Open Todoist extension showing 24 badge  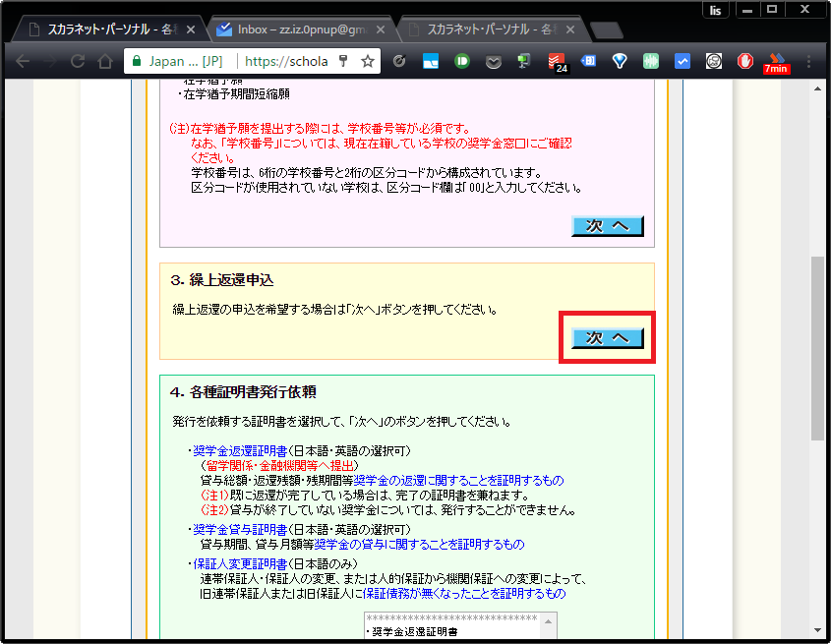coord(558,63)
